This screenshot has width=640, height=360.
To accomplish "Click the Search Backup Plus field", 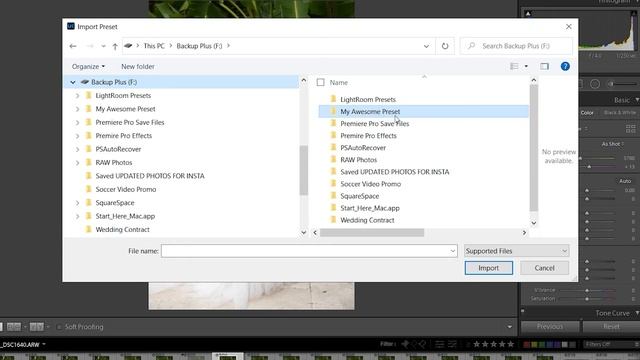I will tap(516, 46).
